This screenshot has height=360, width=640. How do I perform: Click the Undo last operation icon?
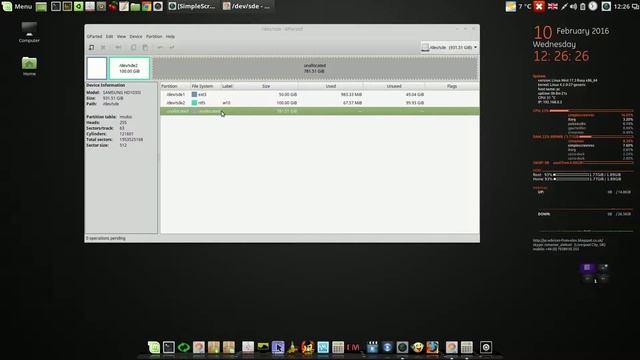[160, 47]
